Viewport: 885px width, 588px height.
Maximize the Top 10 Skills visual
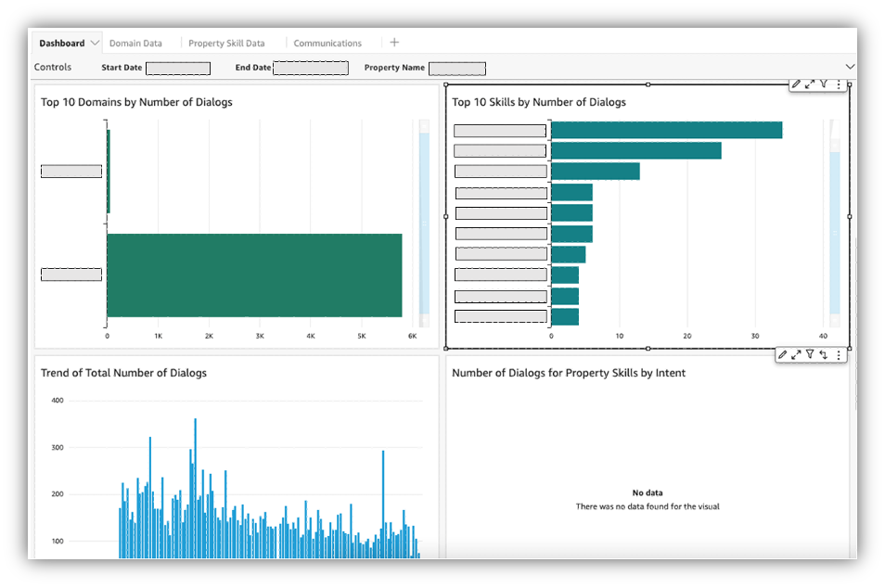click(x=811, y=83)
